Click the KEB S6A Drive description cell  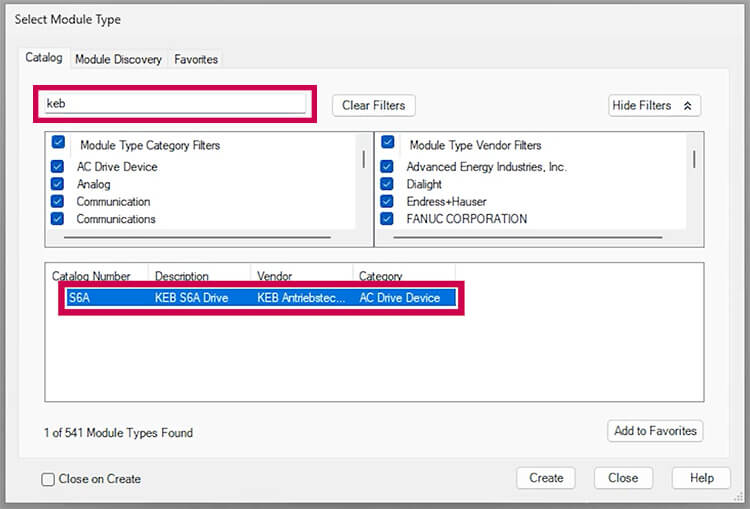point(191,298)
